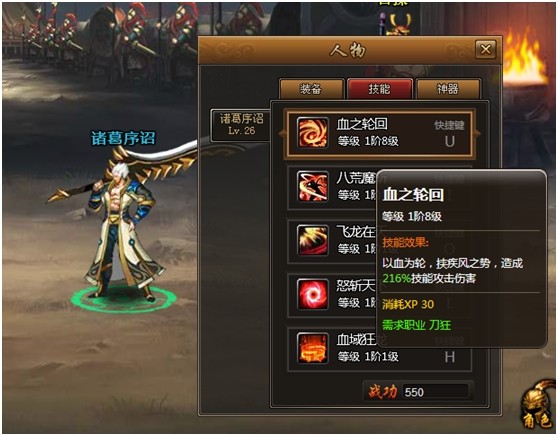Close the 人物 character window
The height and width of the screenshot is (436, 558).
click(x=485, y=49)
